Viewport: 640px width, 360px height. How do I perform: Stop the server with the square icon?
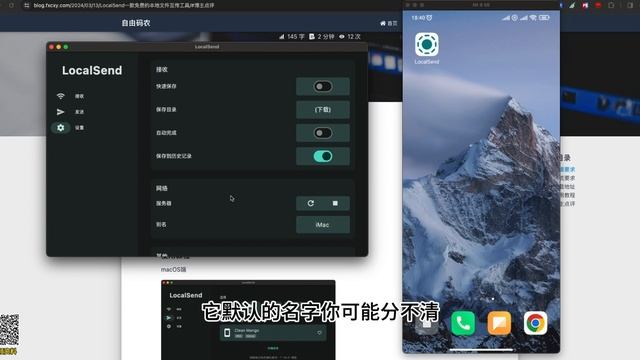(x=335, y=203)
